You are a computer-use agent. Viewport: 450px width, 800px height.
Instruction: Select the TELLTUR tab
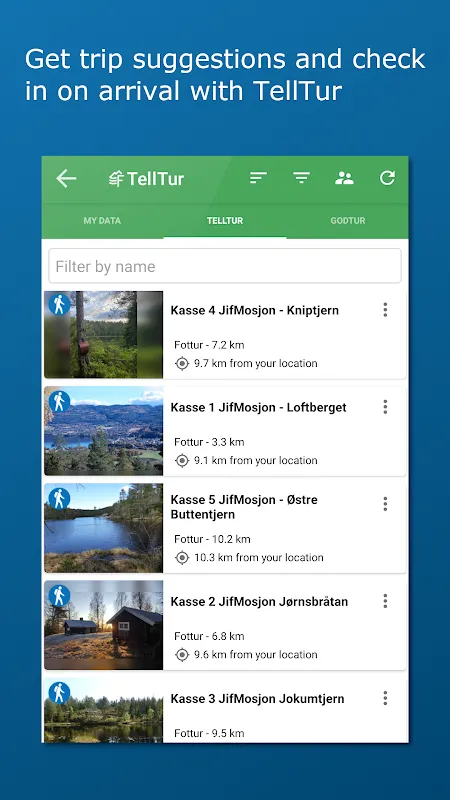coord(225,221)
